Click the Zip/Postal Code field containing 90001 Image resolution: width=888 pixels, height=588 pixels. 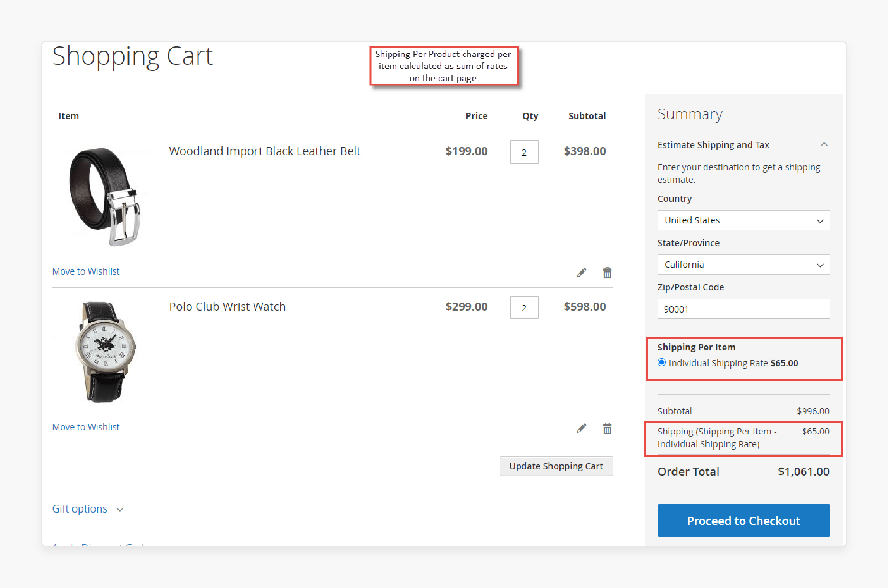(743, 309)
